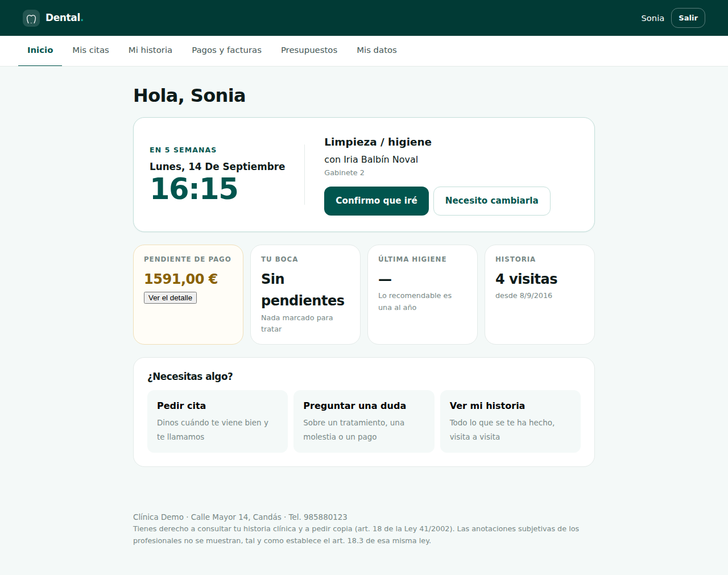This screenshot has width=728, height=575.
Task: Click the Dental brand name
Action: tap(64, 18)
